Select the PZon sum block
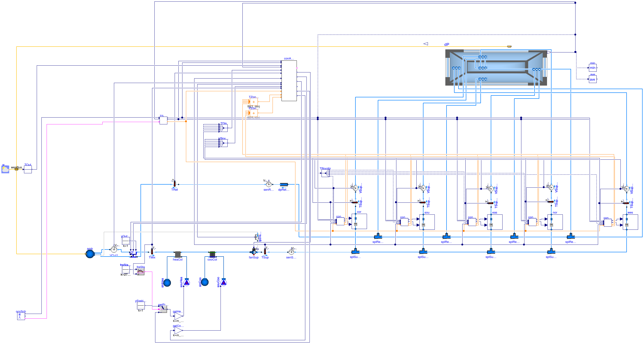 [254, 113]
